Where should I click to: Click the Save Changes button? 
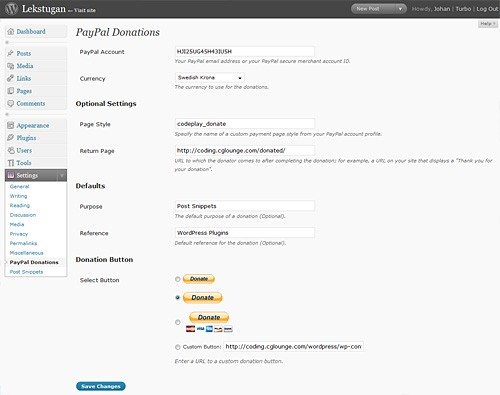[101, 386]
